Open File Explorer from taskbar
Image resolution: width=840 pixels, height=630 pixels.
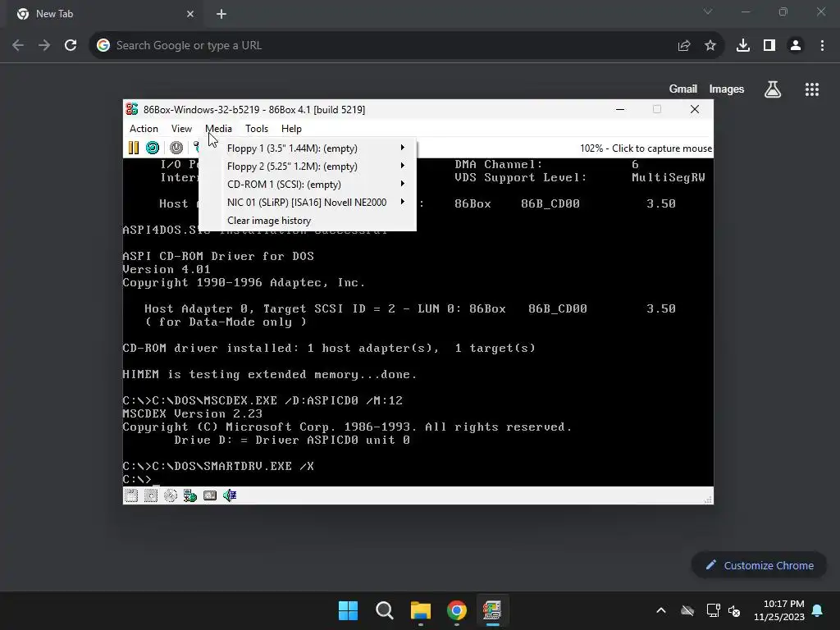[x=421, y=610]
